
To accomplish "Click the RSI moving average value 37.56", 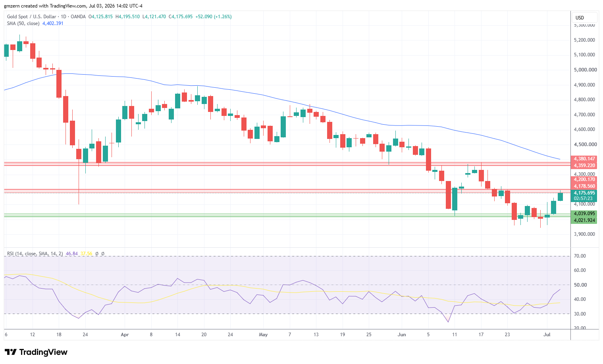I will click(86, 254).
